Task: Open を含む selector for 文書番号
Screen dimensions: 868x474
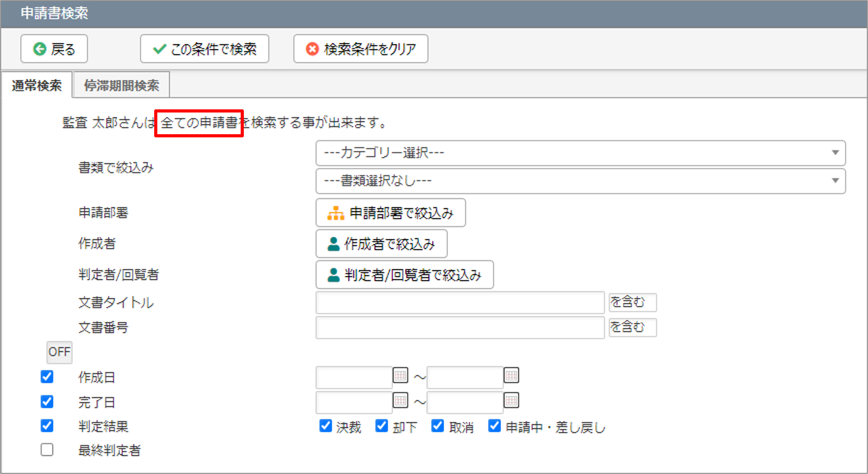Action: point(632,327)
